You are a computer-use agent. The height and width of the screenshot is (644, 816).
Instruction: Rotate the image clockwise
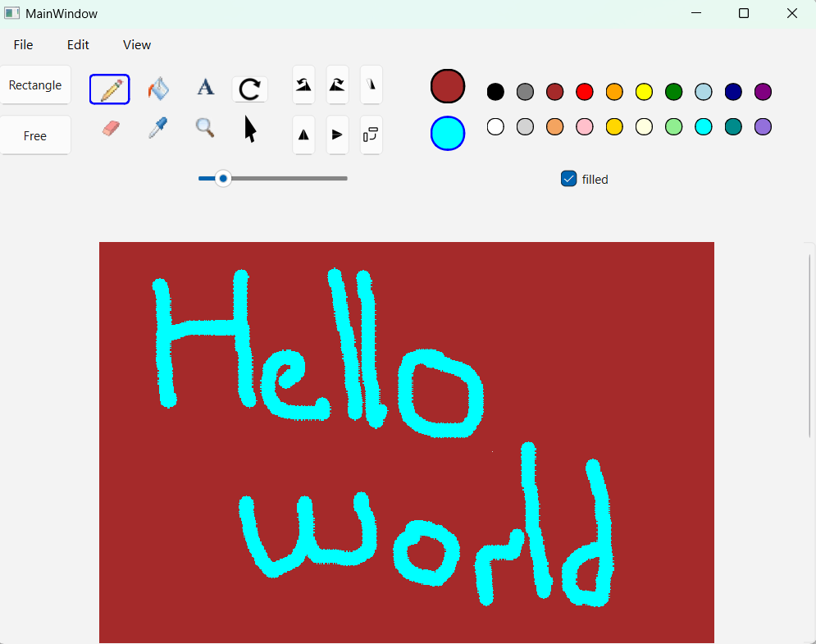pos(337,85)
